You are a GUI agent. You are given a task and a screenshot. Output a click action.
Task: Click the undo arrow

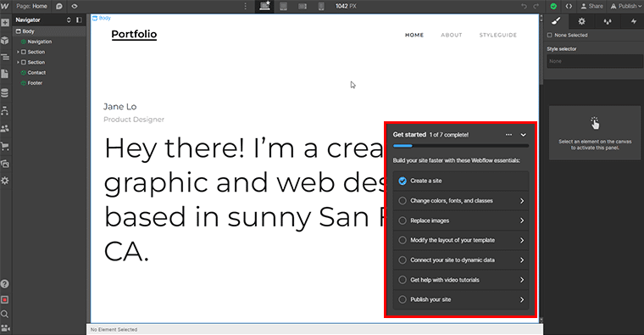(x=524, y=6)
